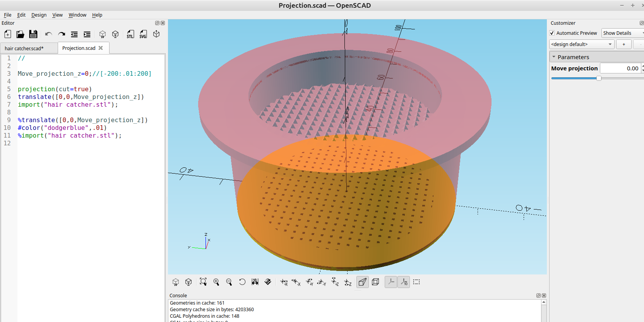The image size is (644, 322).
Task: Click the Export as SVG icon
Action: point(143,34)
